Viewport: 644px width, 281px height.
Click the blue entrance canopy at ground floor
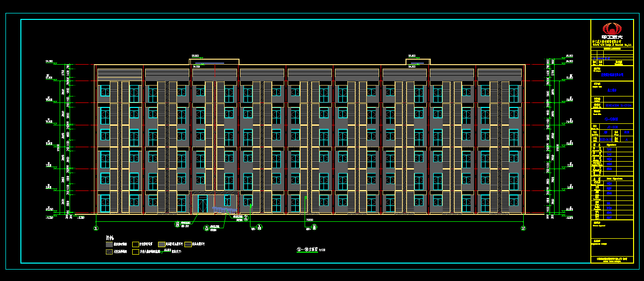[x=224, y=210]
